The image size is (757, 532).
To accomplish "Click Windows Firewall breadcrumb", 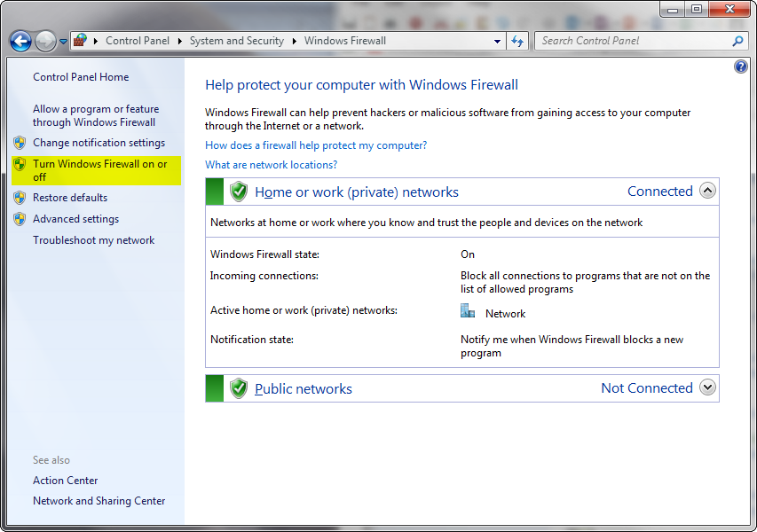I will coord(344,41).
